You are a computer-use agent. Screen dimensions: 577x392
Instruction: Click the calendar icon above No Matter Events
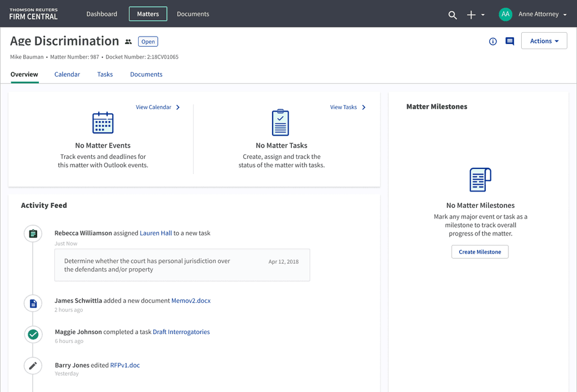click(103, 123)
